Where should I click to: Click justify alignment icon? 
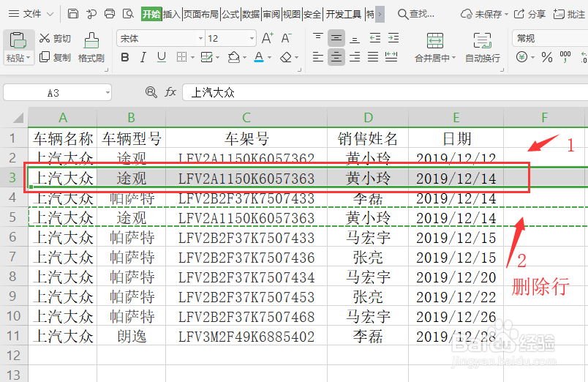click(x=373, y=57)
